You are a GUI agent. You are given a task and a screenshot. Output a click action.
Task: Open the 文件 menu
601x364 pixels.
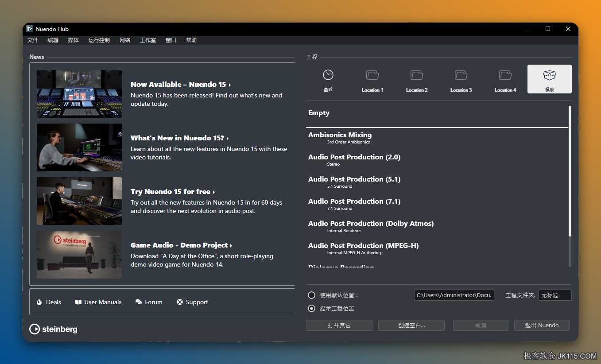tap(33, 40)
